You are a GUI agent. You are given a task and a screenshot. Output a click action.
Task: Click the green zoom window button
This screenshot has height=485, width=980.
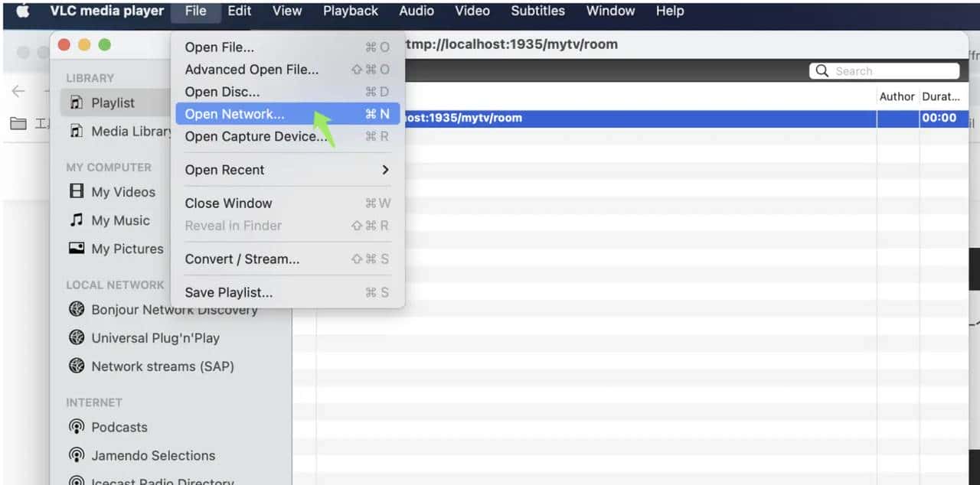click(104, 44)
